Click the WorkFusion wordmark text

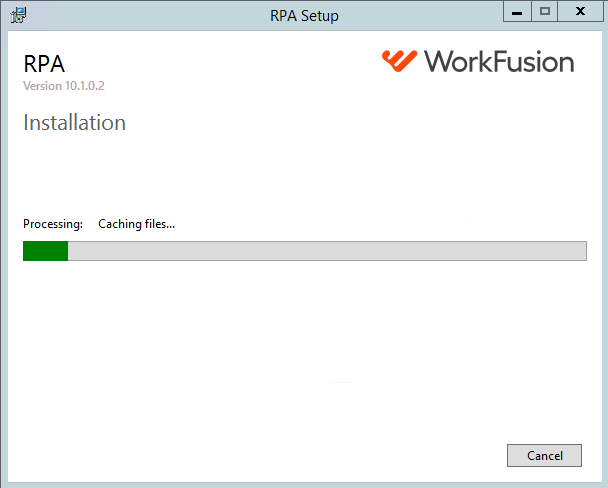[x=499, y=61]
